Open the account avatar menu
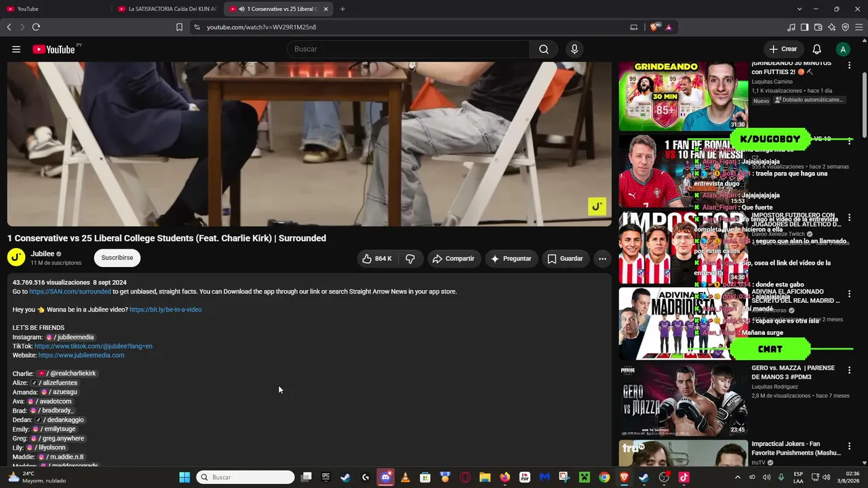 pos(843,49)
